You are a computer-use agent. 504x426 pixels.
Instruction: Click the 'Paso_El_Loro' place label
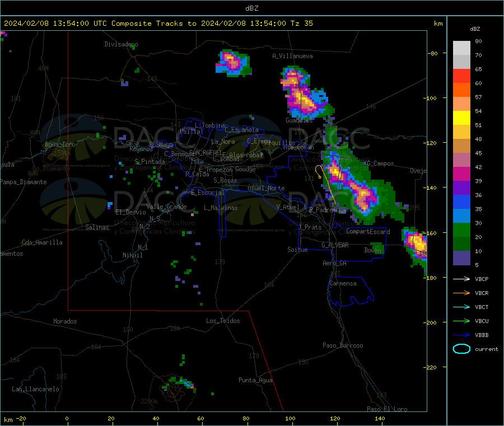[x=387, y=409]
